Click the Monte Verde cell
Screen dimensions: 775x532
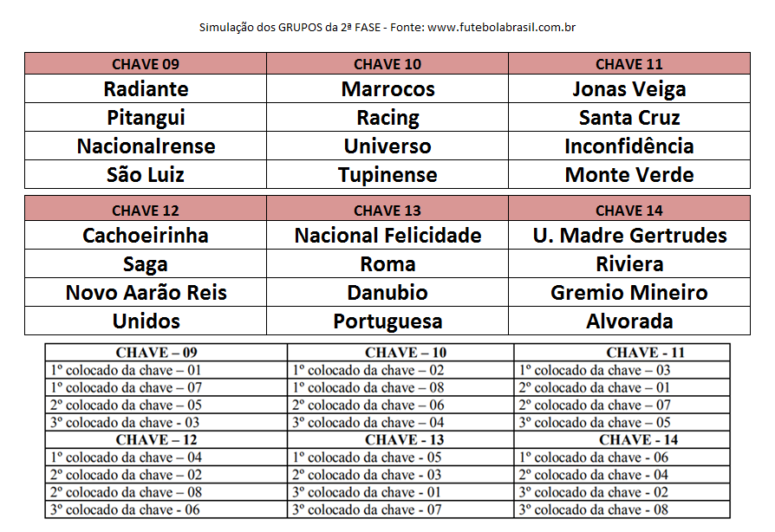point(629,174)
